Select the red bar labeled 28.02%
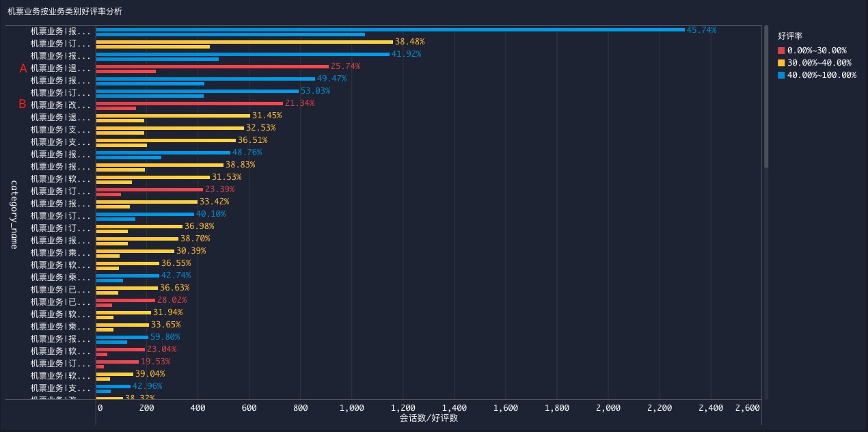The height and width of the screenshot is (432, 868). 126,300
